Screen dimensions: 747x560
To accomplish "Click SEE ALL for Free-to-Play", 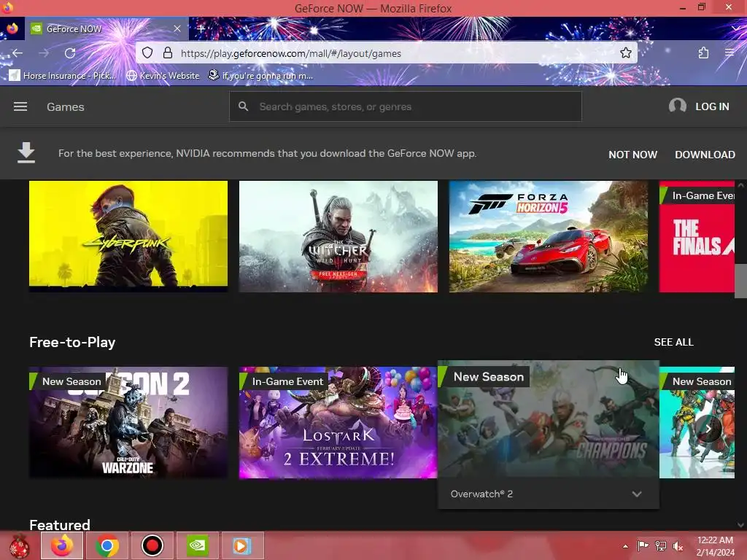I will tap(673, 342).
